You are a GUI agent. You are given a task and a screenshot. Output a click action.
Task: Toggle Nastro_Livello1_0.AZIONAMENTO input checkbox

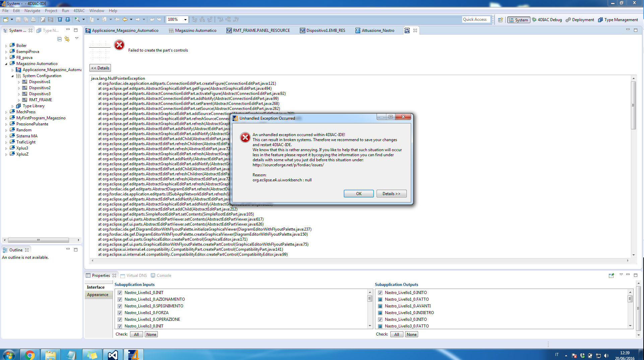click(x=120, y=299)
